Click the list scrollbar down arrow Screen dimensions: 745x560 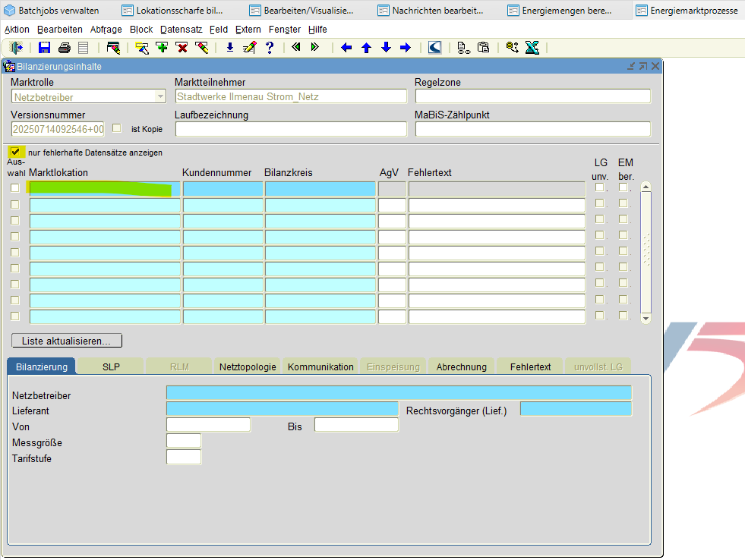pos(646,319)
